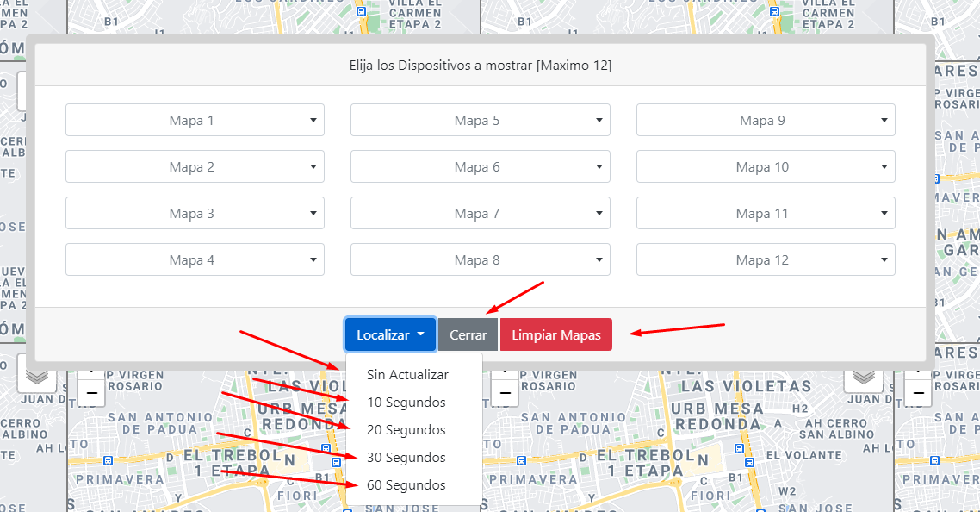
Task: Open the Mapa 6 dropdown list
Action: [480, 167]
